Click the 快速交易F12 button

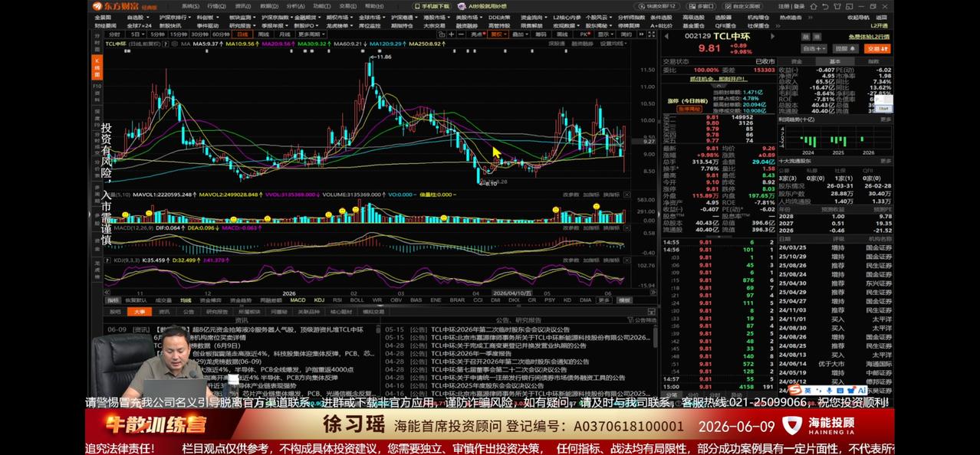point(658,6)
